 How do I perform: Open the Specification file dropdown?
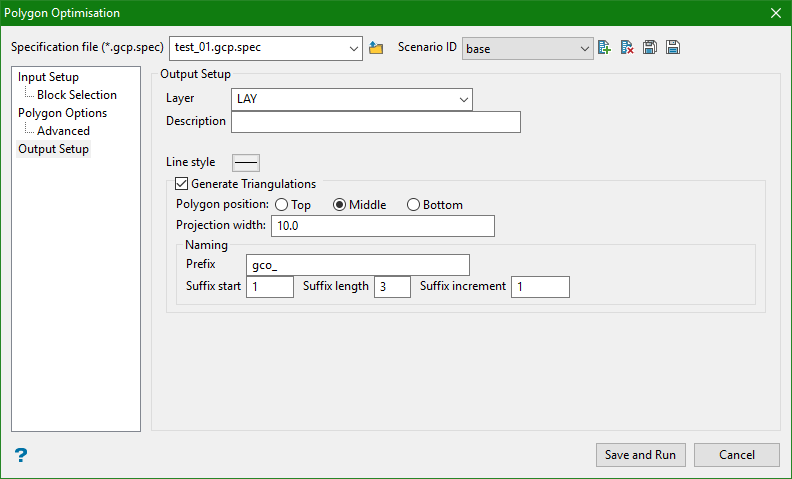354,48
